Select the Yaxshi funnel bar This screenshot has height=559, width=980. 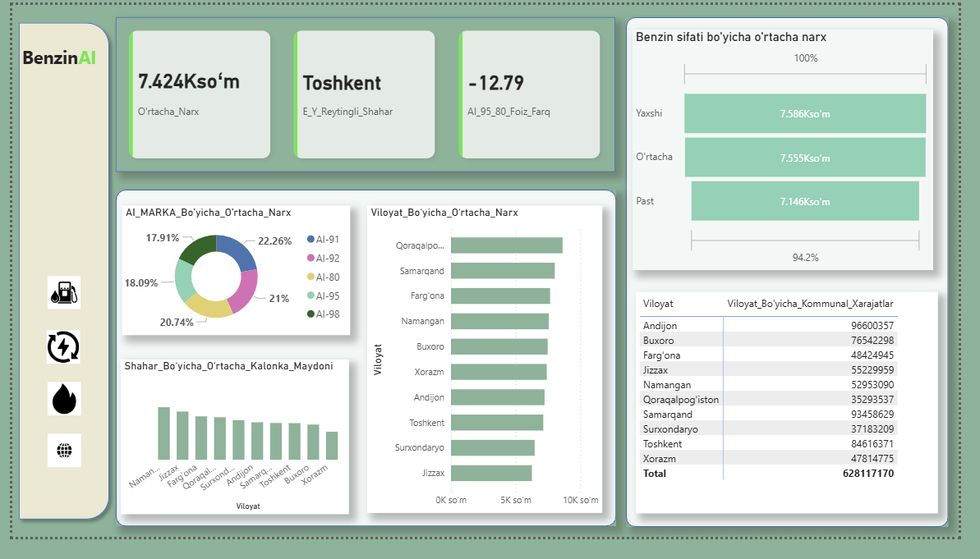point(804,113)
